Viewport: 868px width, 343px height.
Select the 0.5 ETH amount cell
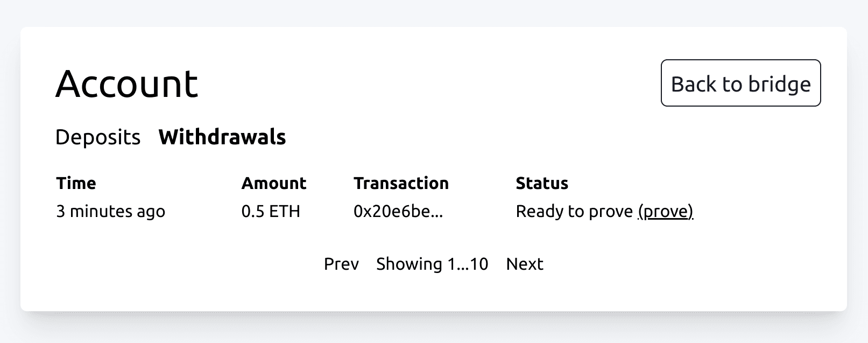click(x=271, y=211)
